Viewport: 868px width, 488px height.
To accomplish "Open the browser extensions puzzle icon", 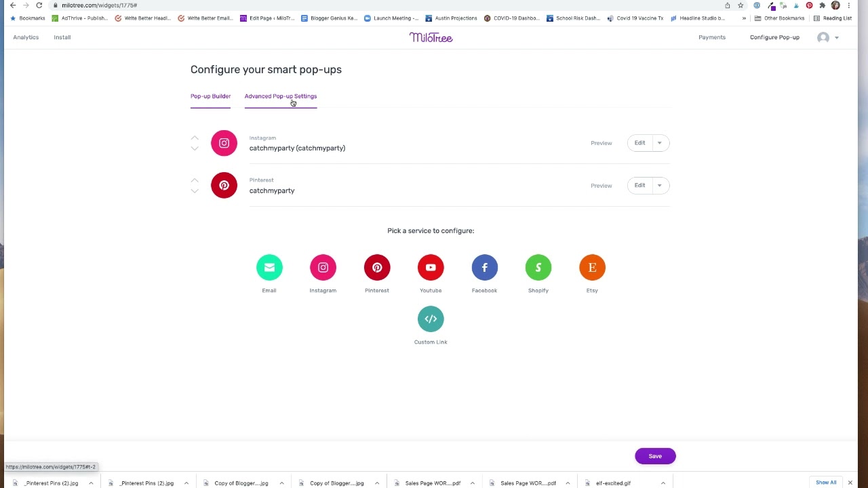I will [x=822, y=5].
